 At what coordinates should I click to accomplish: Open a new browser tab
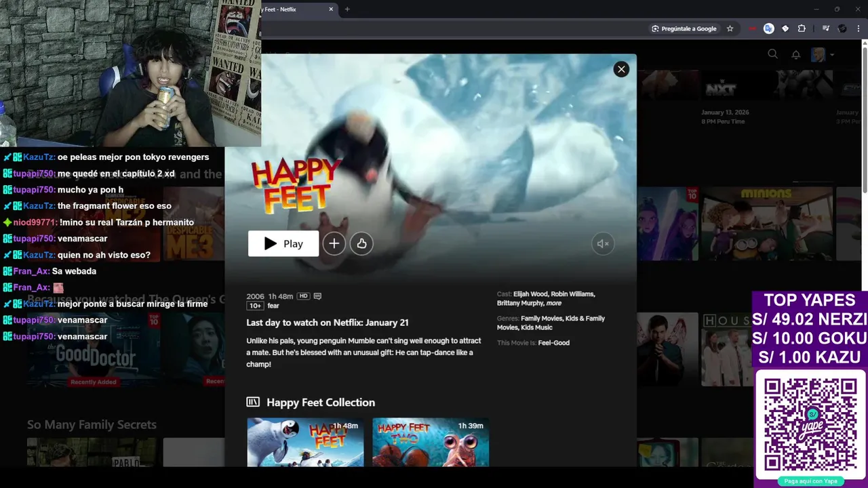pos(347,9)
